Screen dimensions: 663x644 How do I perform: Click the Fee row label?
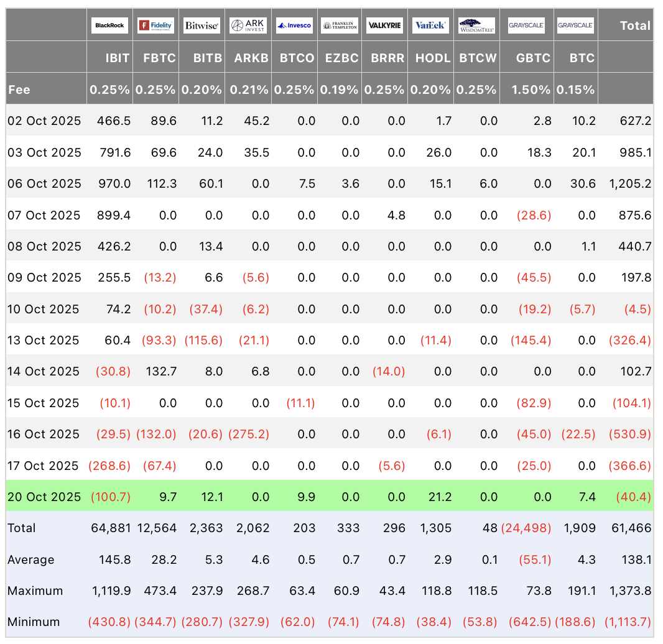tap(19, 90)
